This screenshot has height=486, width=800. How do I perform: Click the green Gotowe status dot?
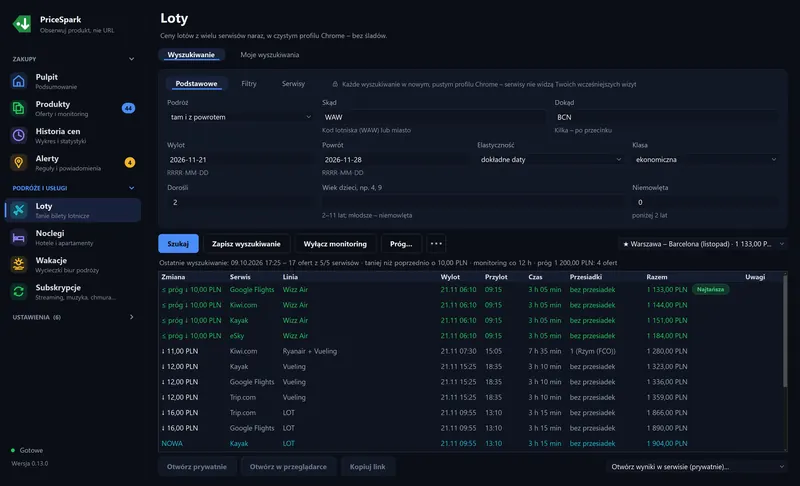pos(13,450)
